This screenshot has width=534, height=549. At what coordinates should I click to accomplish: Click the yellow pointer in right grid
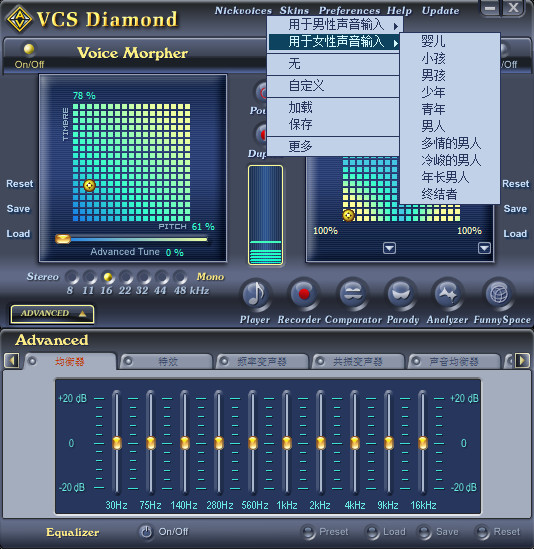pyautogui.click(x=348, y=215)
